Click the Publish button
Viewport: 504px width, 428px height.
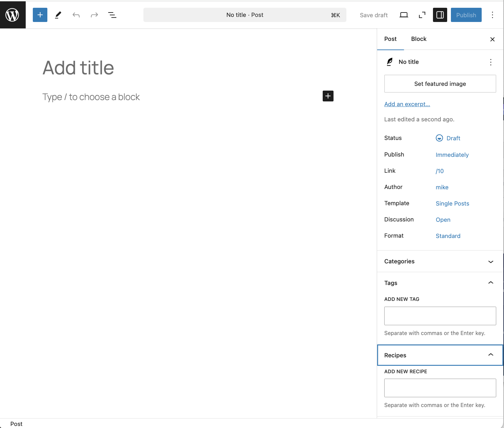click(x=466, y=15)
